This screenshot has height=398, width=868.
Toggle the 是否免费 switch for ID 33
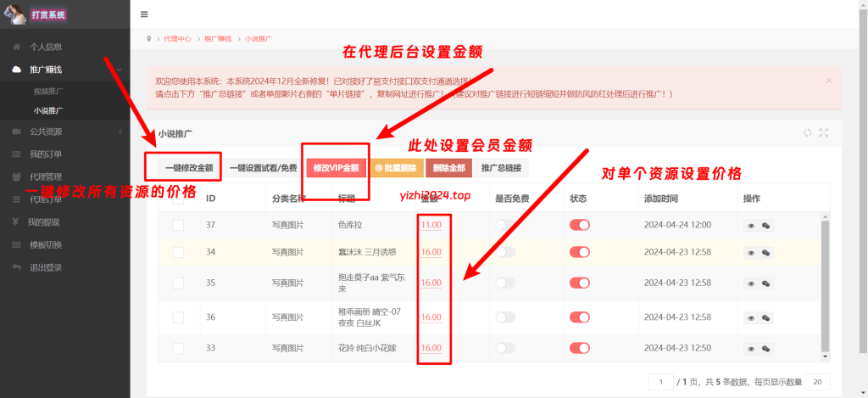505,348
